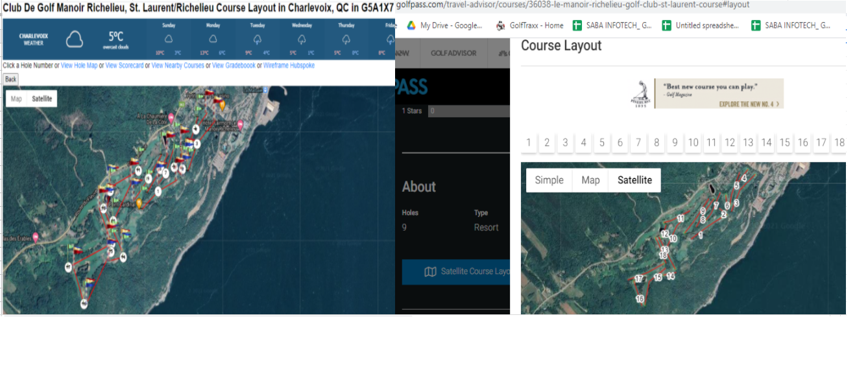
Task: Click the Satellite Course Layout button
Action: 456,272
